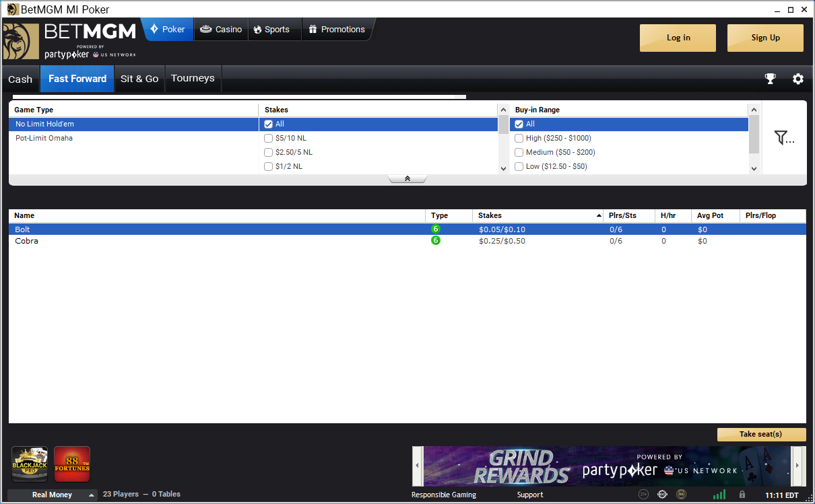Click the 11:11 EDT clock display

[x=781, y=495]
